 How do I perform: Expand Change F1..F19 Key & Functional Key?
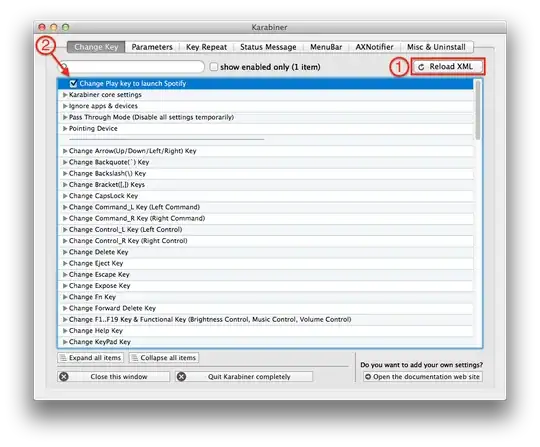coord(65,320)
